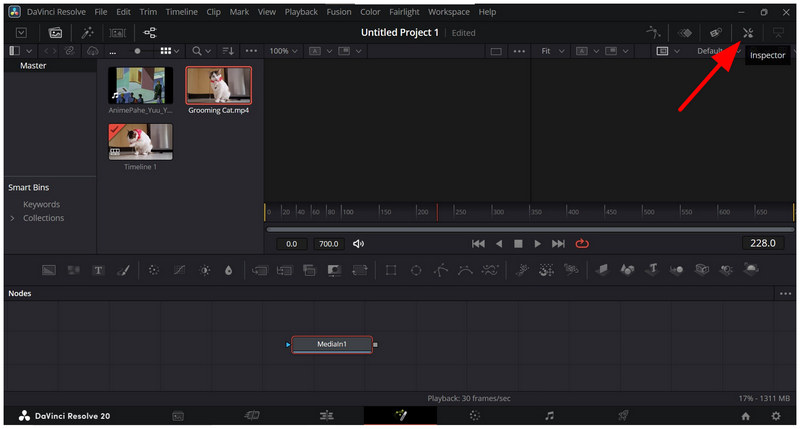
Task: Select the Grooming Cat.mp4 clip thumbnail
Action: 218,85
